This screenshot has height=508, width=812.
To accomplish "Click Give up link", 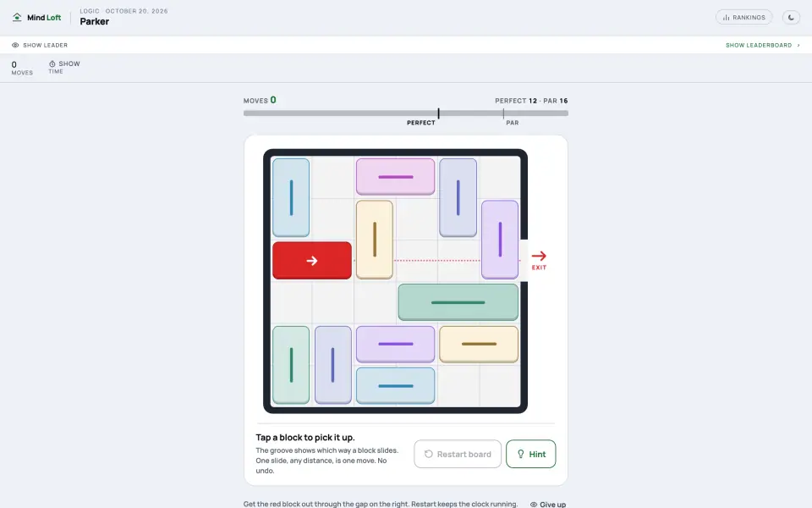I will (x=548, y=505).
